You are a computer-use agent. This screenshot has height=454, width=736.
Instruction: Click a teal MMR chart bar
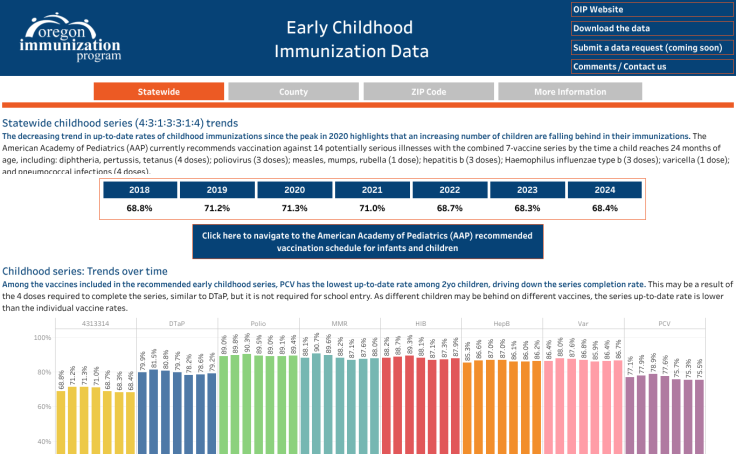(316, 410)
